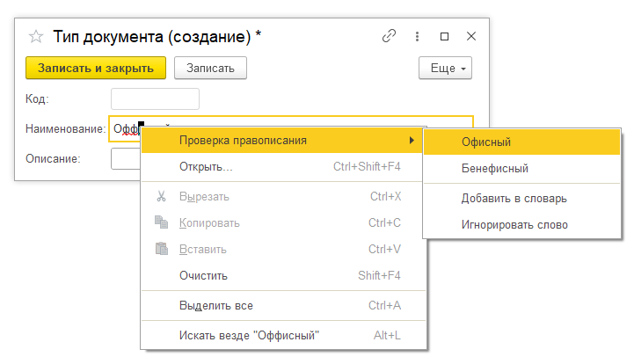634x364 pixels.
Task: Click the Описание: label
Action: [x=53, y=159]
